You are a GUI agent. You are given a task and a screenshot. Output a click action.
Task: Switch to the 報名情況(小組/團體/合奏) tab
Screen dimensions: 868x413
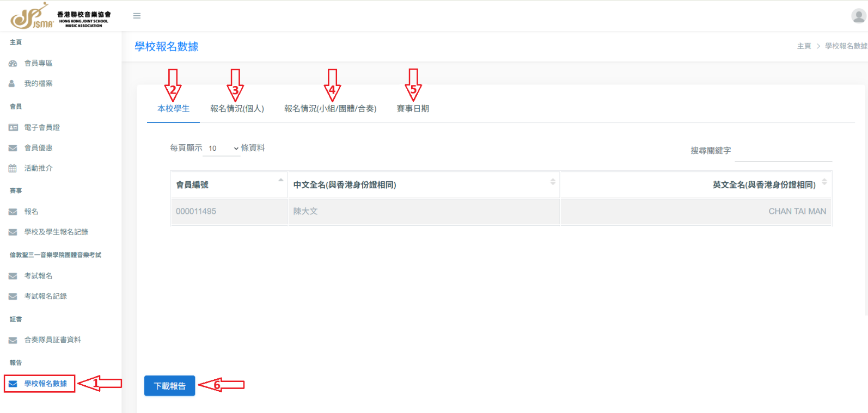(330, 109)
